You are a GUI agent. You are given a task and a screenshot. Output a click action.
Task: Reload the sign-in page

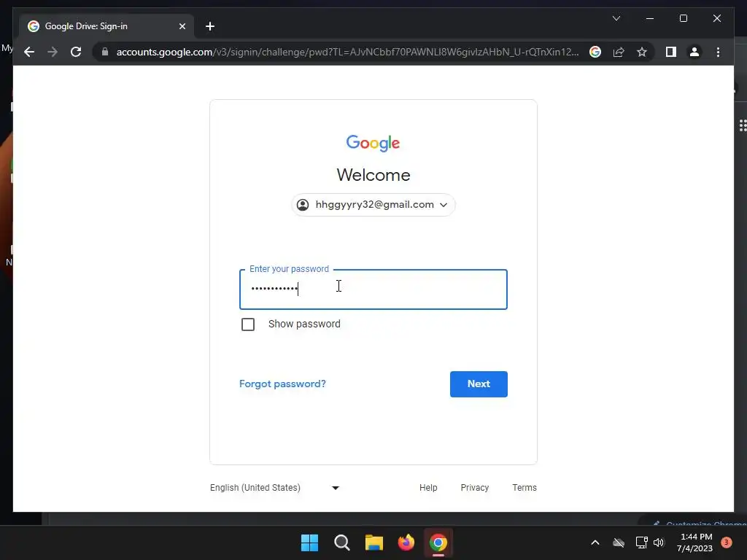76,52
